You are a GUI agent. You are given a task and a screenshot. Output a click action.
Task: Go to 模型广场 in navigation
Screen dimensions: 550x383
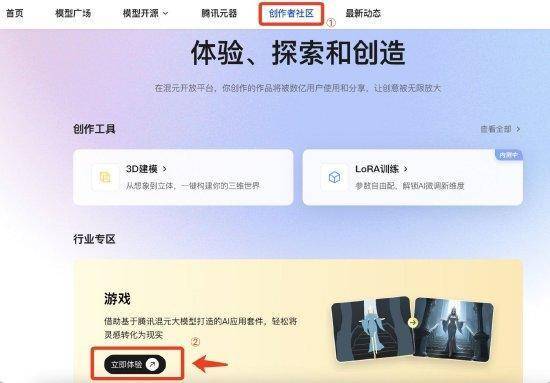point(73,13)
